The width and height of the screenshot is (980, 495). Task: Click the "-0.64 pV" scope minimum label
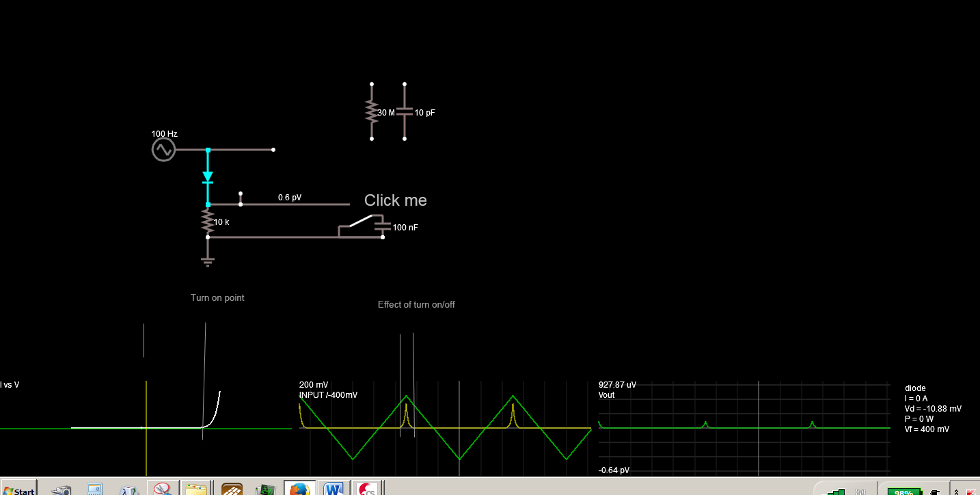(614, 470)
